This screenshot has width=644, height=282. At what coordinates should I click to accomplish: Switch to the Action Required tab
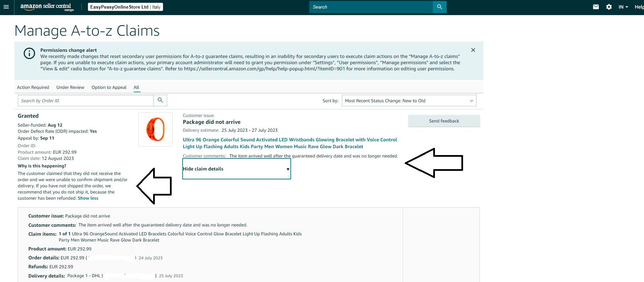(x=33, y=87)
